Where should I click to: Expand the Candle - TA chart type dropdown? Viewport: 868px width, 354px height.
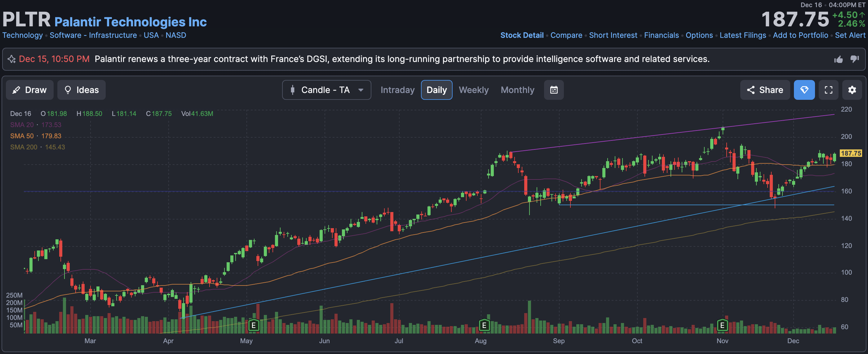click(x=326, y=90)
